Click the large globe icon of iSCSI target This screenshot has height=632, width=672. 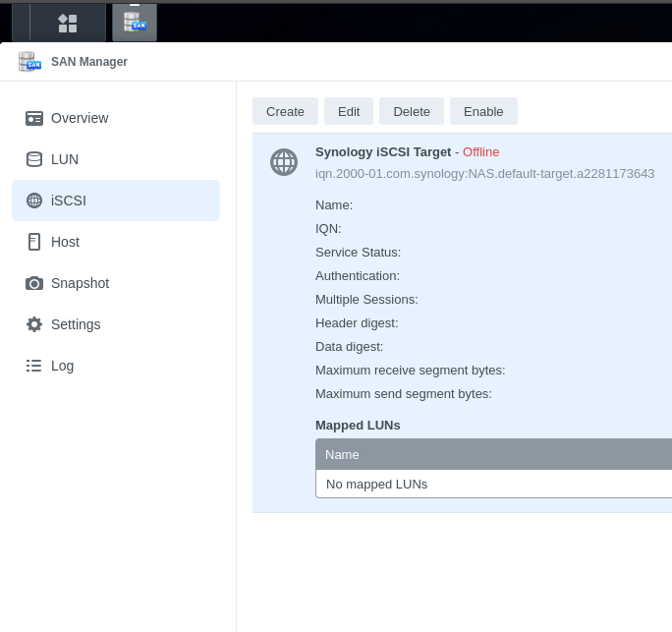[284, 162]
